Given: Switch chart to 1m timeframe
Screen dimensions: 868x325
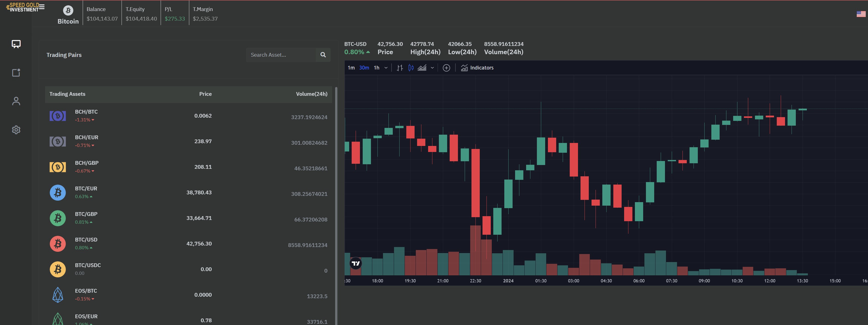Looking at the screenshot, I should [x=351, y=68].
